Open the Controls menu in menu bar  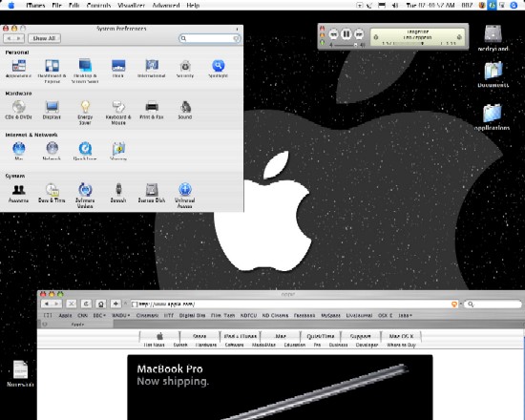pyautogui.click(x=98, y=6)
